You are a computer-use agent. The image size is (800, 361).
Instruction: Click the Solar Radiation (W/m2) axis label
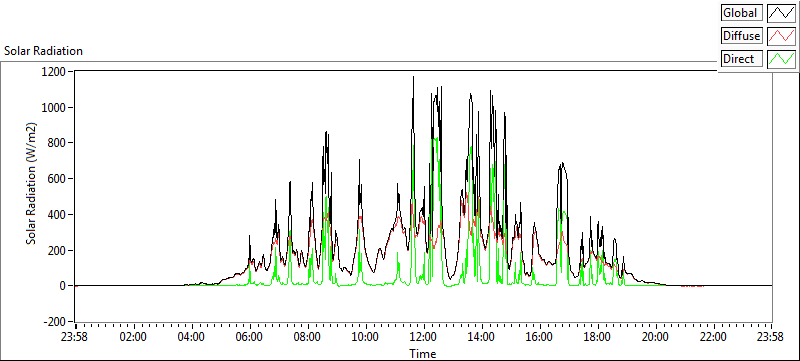(32, 184)
